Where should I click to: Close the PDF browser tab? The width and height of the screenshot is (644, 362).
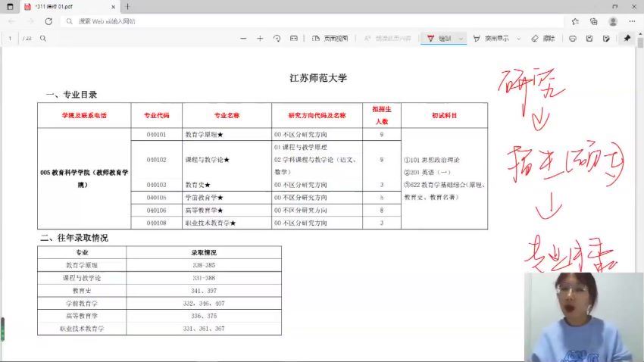pos(114,7)
